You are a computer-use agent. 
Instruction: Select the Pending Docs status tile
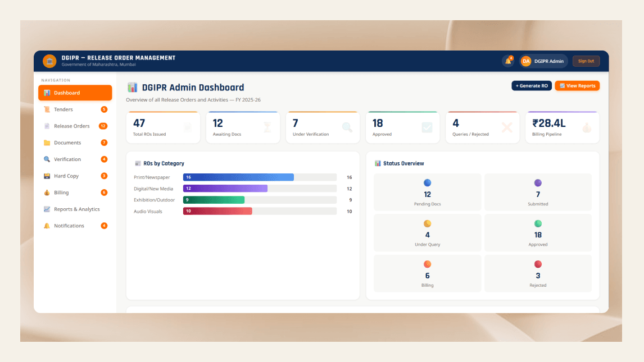point(427,192)
